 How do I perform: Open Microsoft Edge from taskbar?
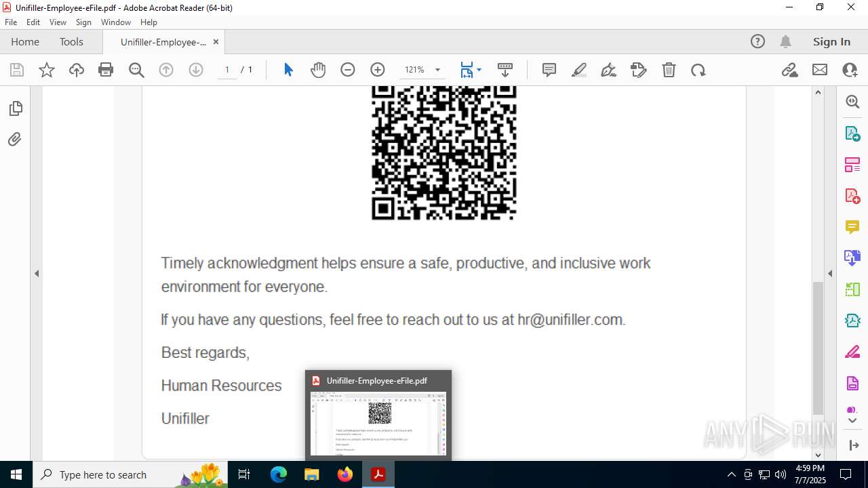coord(279,474)
